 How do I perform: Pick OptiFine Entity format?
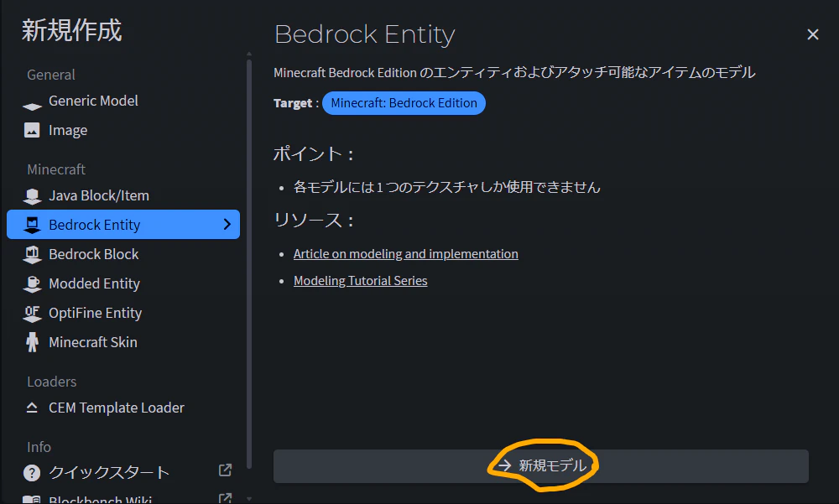click(123, 313)
